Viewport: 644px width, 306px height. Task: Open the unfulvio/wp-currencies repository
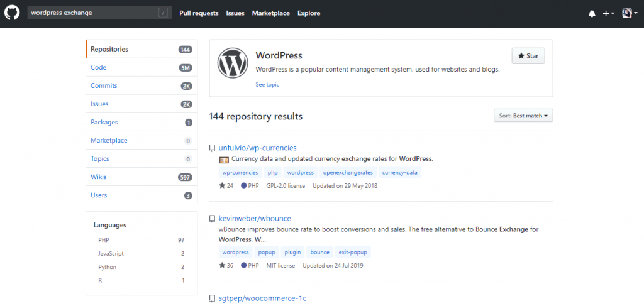click(257, 148)
